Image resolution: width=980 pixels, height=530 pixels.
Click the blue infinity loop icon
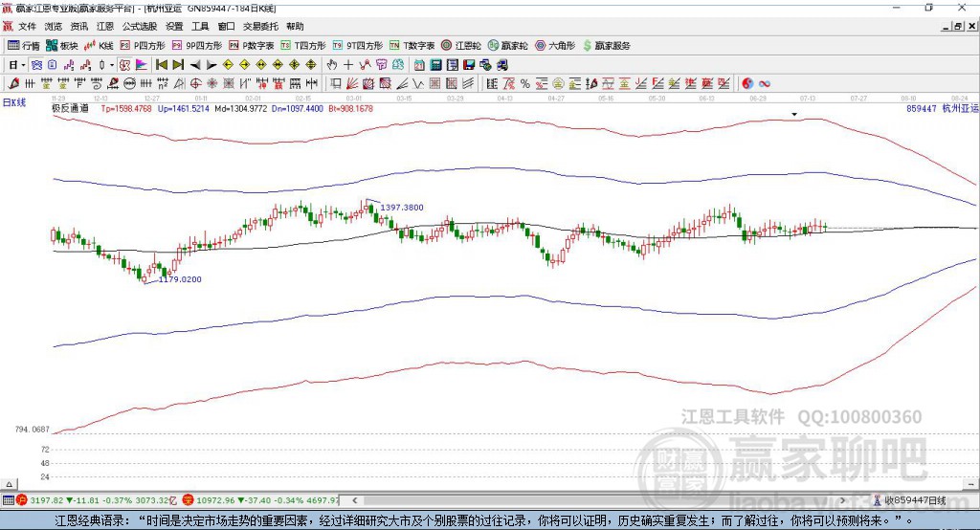(765, 84)
